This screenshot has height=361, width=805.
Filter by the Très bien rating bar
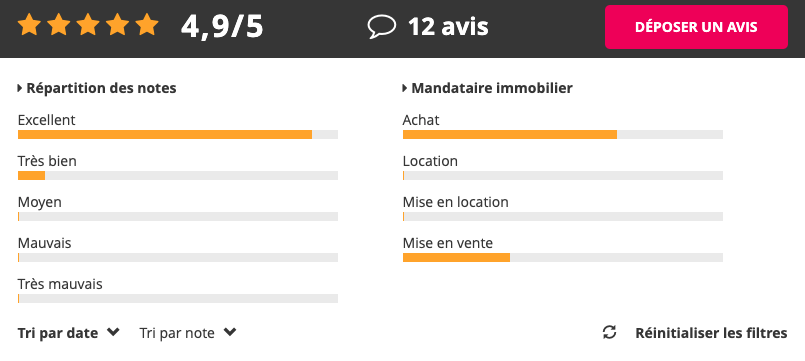point(178,176)
